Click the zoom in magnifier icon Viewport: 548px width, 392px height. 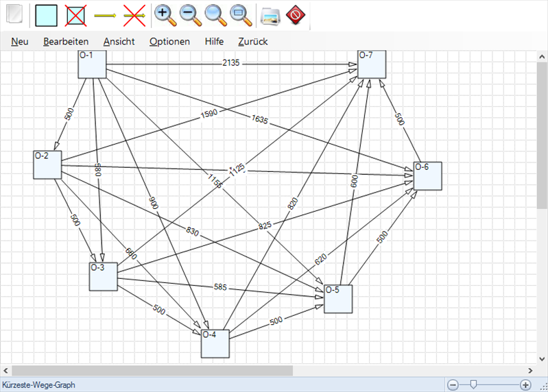(x=163, y=14)
